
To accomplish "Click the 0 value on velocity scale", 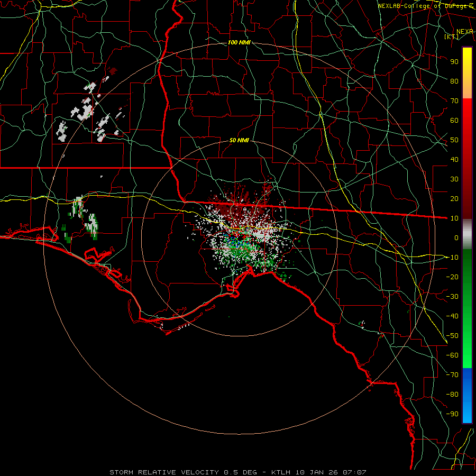I will coord(456,237).
